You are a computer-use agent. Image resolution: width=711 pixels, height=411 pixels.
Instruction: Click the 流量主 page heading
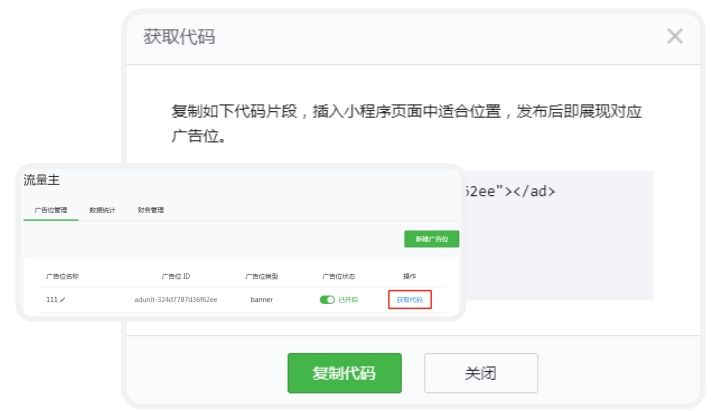coord(42,179)
